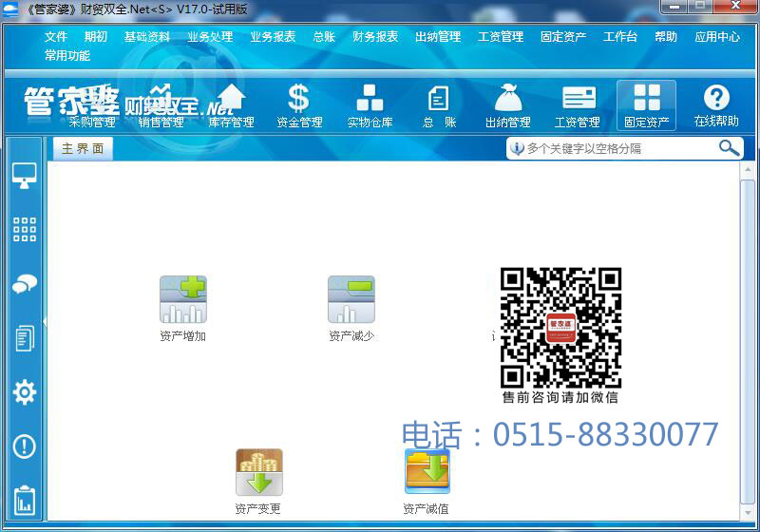Open the 工资管理 payroll icon
The width and height of the screenshot is (760, 532).
click(x=578, y=107)
